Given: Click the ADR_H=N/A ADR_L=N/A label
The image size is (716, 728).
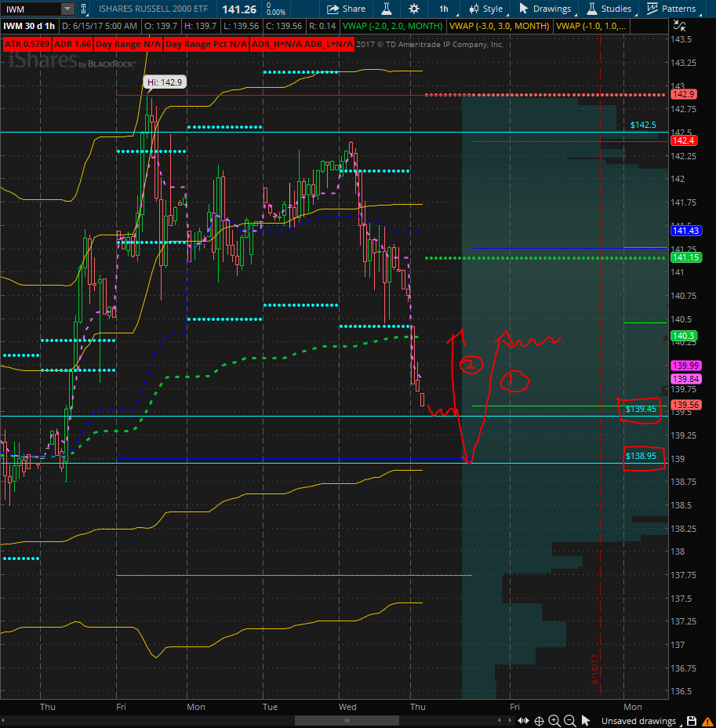Looking at the screenshot, I should pyautogui.click(x=302, y=44).
